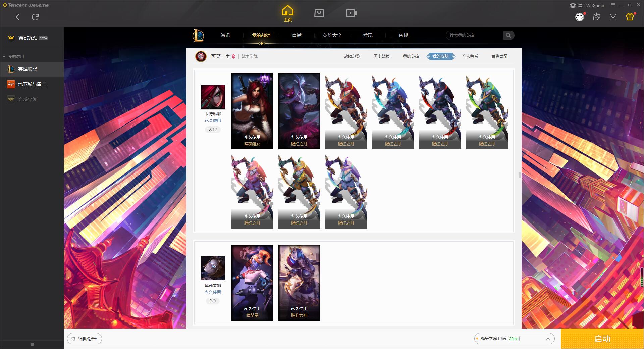Click the 2/9 skin count badge

point(213,301)
